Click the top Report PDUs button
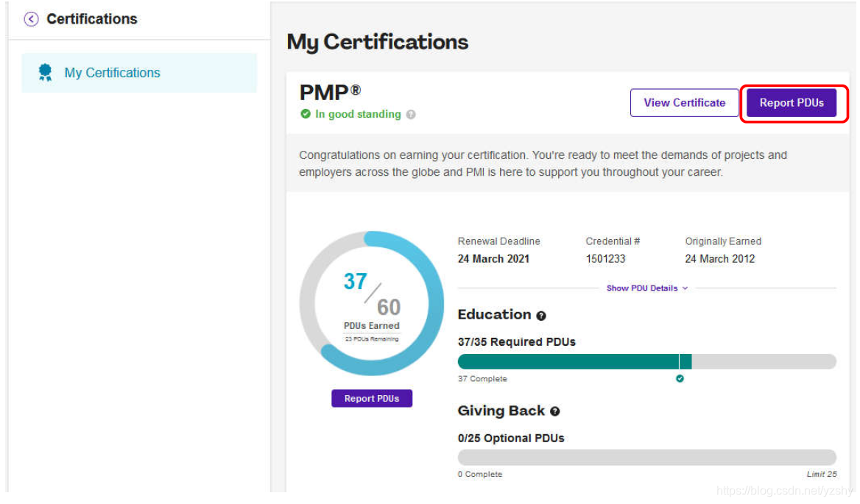The width and height of the screenshot is (860, 504). pos(792,103)
